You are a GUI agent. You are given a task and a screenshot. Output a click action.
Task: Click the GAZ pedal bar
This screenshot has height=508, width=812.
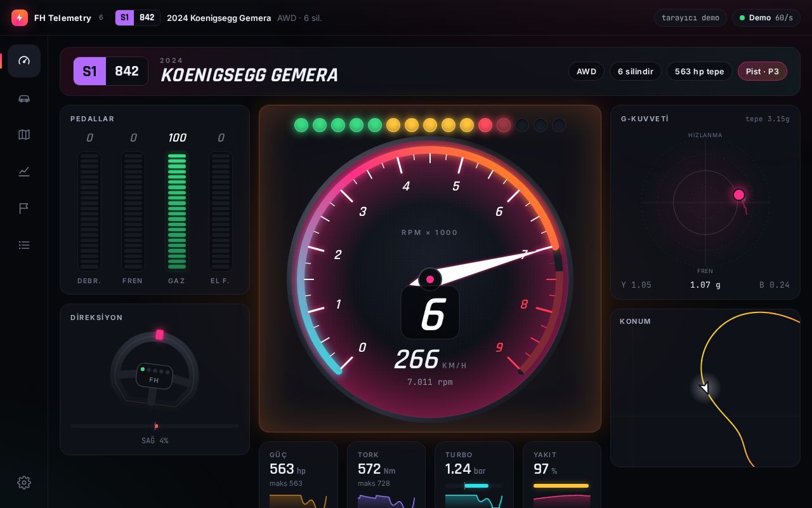[x=177, y=211]
